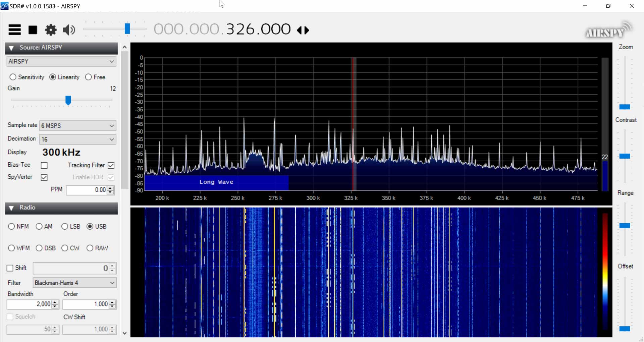Increase the PPM value with the stepper

(110, 188)
